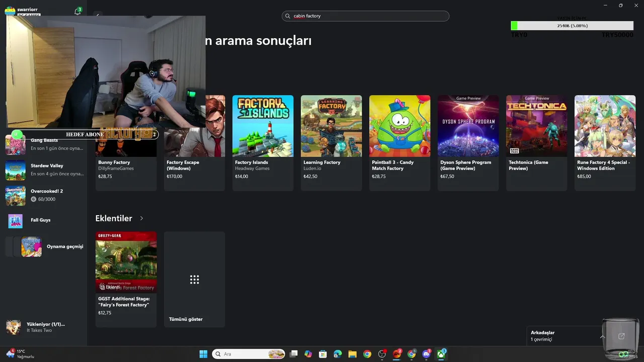Switch to the EA app on taskbar
Image resolution: width=644 pixels, height=362 pixels.
point(397,354)
